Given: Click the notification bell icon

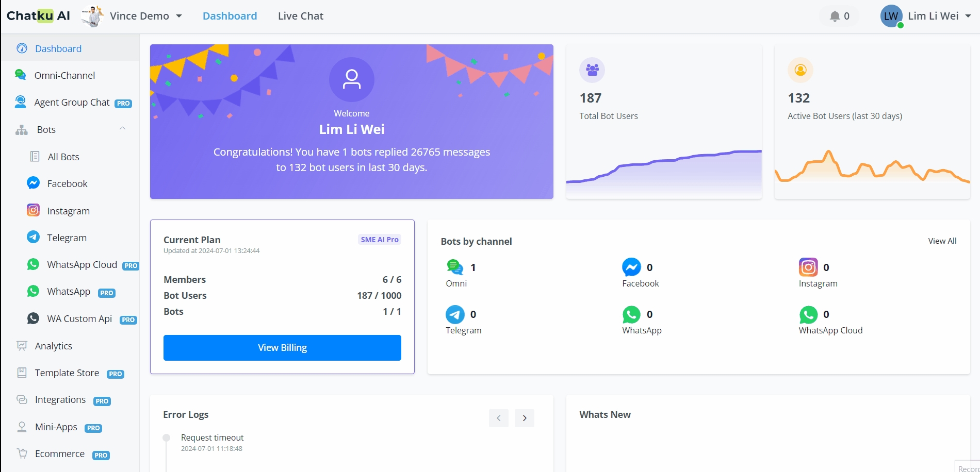Looking at the screenshot, I should click(835, 16).
